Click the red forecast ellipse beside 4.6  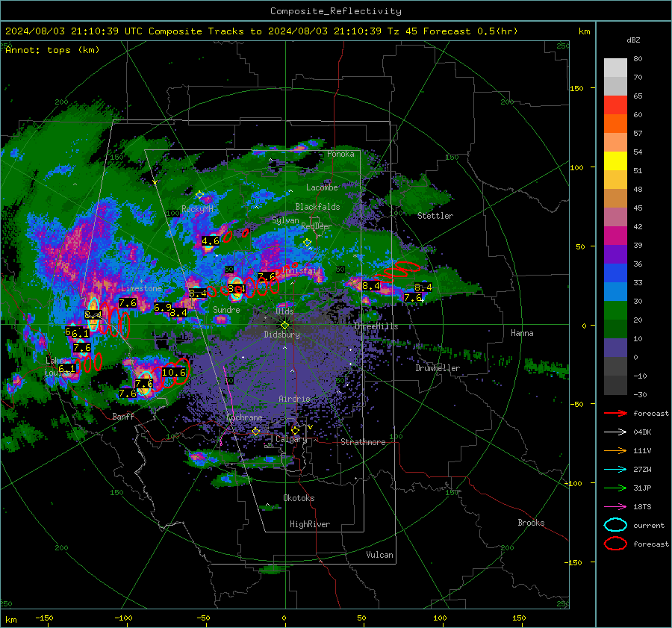[228, 236]
